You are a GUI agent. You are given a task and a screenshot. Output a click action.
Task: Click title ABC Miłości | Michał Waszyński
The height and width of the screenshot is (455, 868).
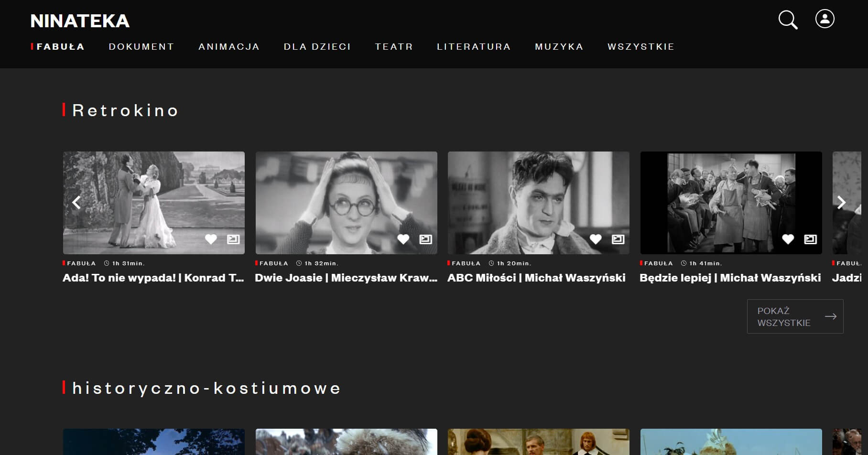point(536,278)
